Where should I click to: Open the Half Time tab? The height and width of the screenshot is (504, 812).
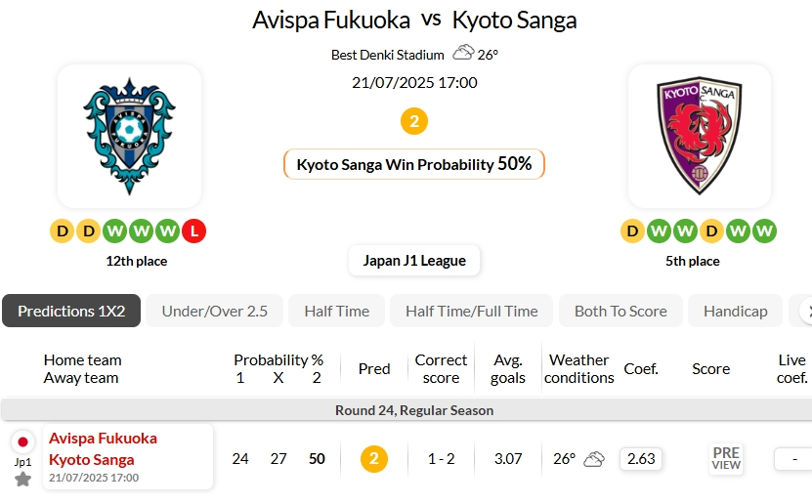336,311
